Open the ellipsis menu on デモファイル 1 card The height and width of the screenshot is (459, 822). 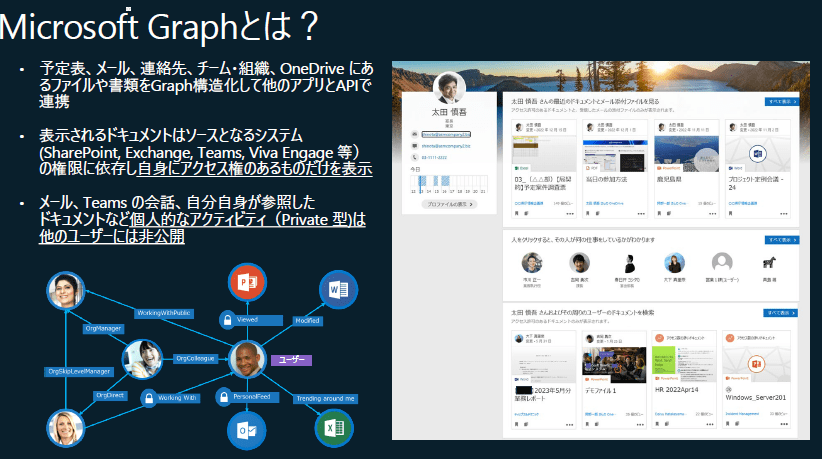(x=640, y=424)
